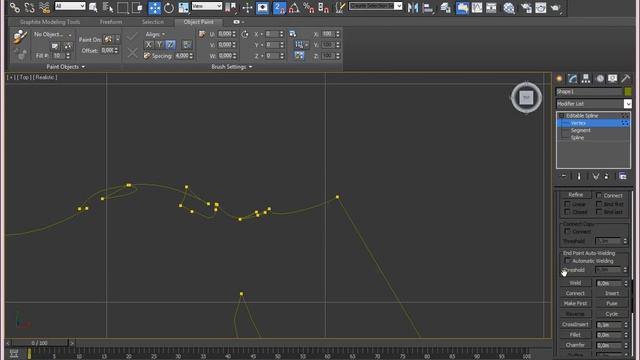This screenshot has height=360, width=640.
Task: Open the Hierarchy panel icon
Action: pyautogui.click(x=586, y=78)
